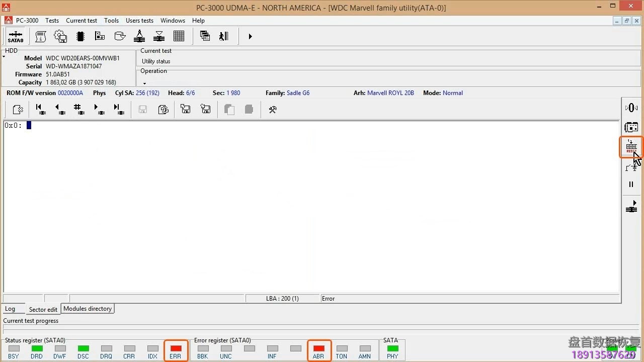Image resolution: width=644 pixels, height=362 pixels.
Task: Click the SATA0 port selection icon
Action: pyautogui.click(x=15, y=37)
